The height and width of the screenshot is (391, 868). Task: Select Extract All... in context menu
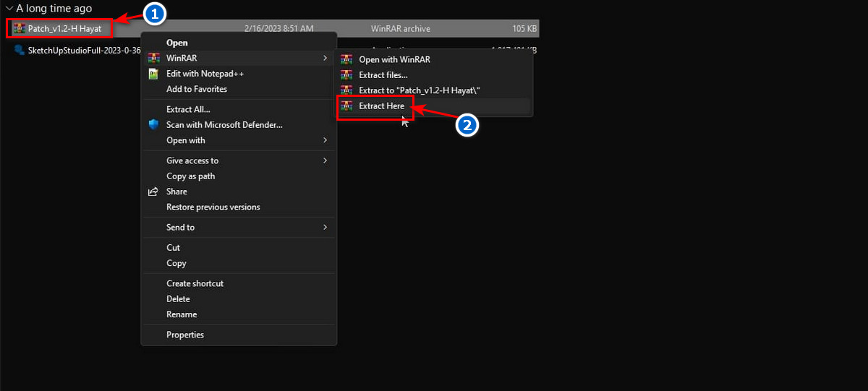[188, 109]
